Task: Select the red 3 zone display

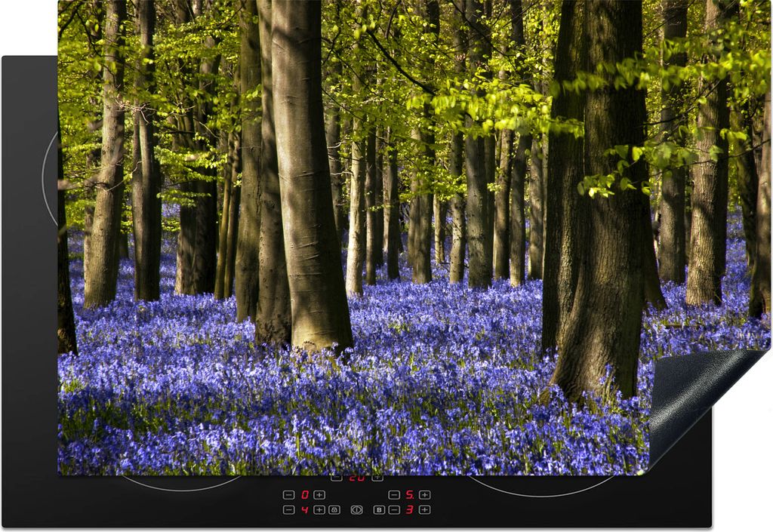Action: coord(410,510)
